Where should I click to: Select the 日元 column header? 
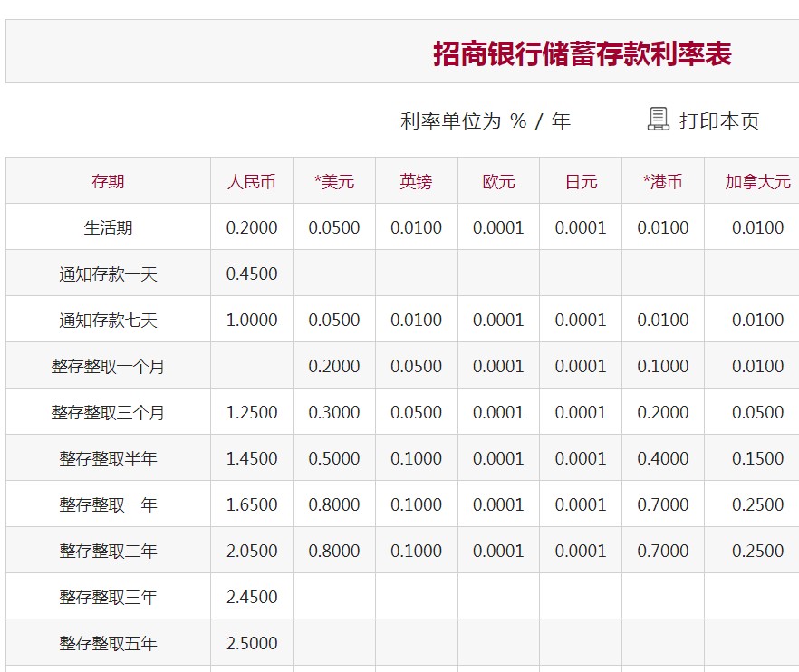click(x=581, y=181)
